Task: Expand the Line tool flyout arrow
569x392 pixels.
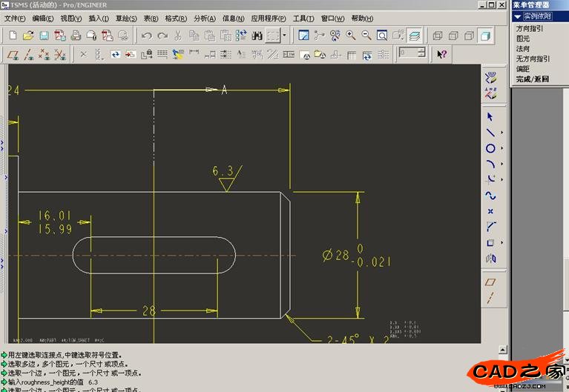Action: [501, 133]
